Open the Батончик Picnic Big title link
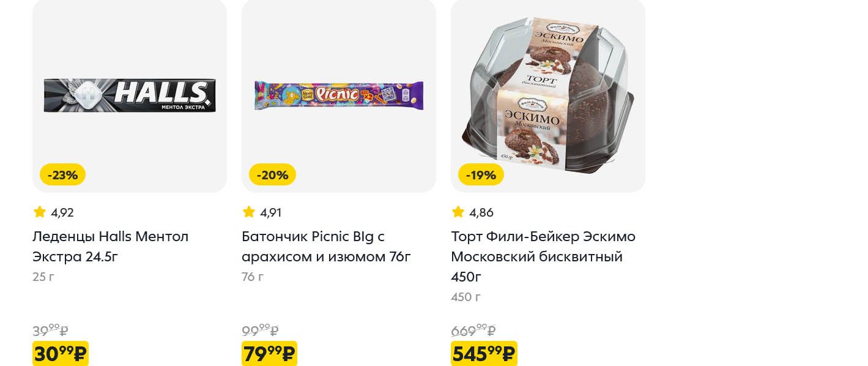868x366 pixels. [325, 246]
